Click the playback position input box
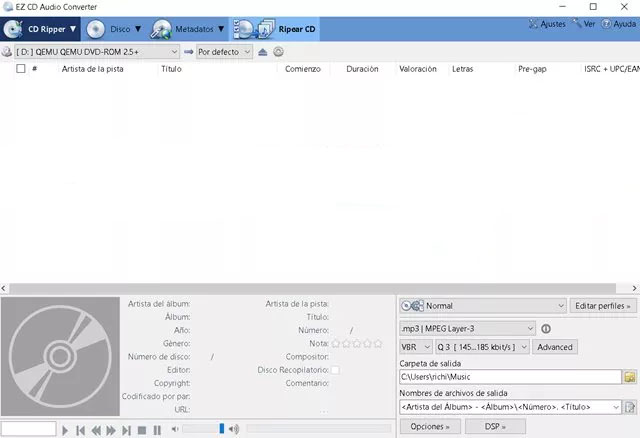 28,429
